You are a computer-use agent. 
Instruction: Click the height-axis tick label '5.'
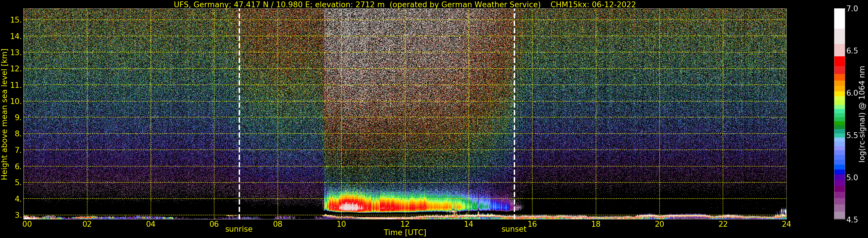pos(18,183)
